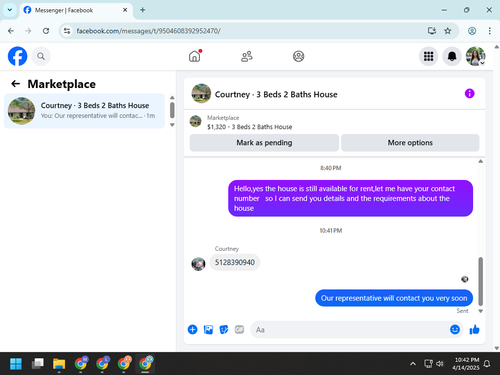Go to Facebook Home feed icon
Viewport: 500px width, 375px height.
[195, 56]
